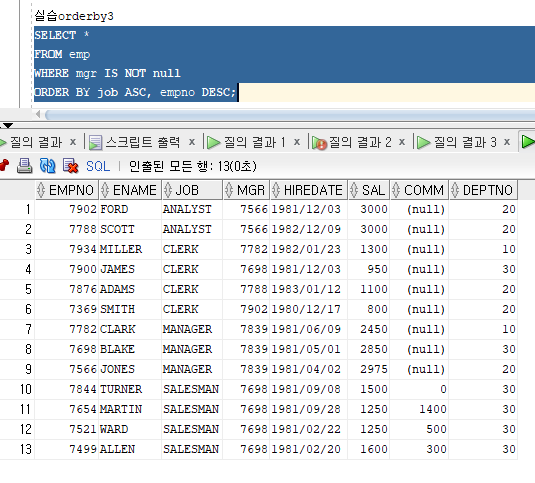Sort by the EMPNO column header
Image resolution: width=535 pixels, height=483 pixels.
(x=67, y=190)
